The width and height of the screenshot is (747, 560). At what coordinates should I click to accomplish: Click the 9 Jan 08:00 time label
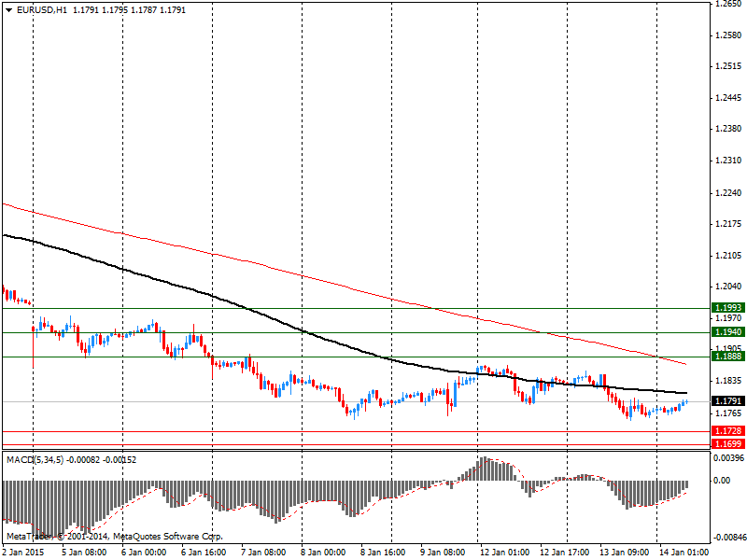(x=443, y=553)
